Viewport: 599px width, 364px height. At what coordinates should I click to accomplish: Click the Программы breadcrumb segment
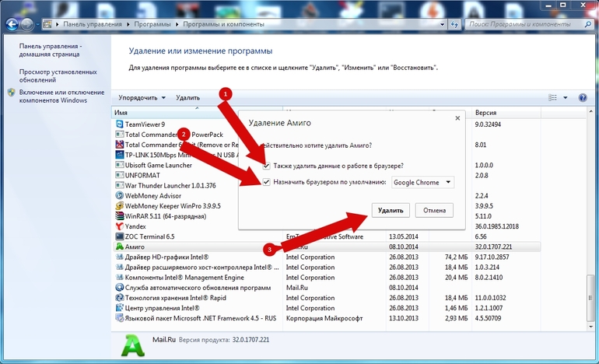[152, 24]
